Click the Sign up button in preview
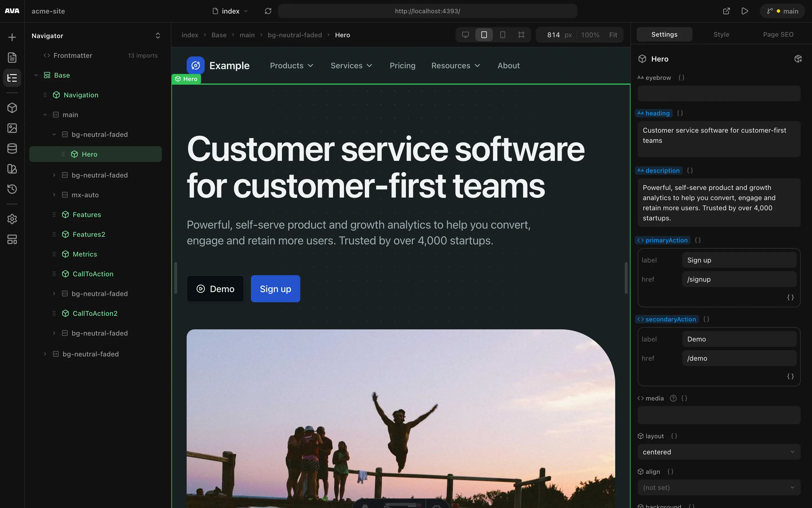The image size is (812, 508). click(x=275, y=289)
